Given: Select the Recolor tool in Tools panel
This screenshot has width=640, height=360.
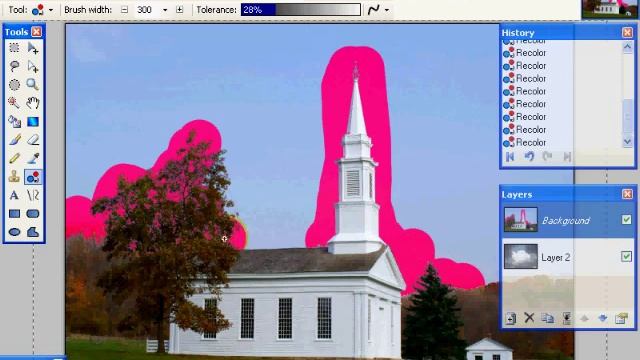Looking at the screenshot, I should pos(33,177).
